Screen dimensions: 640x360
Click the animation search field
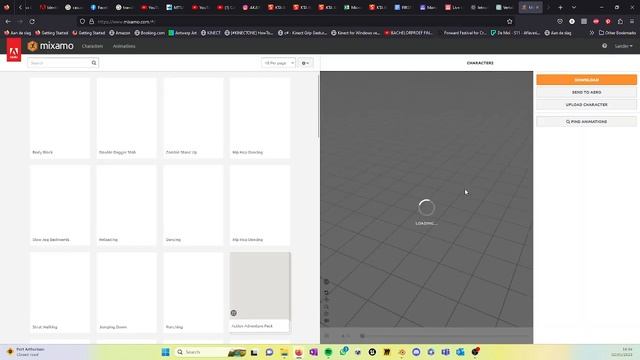pyautogui.click(x=59, y=63)
